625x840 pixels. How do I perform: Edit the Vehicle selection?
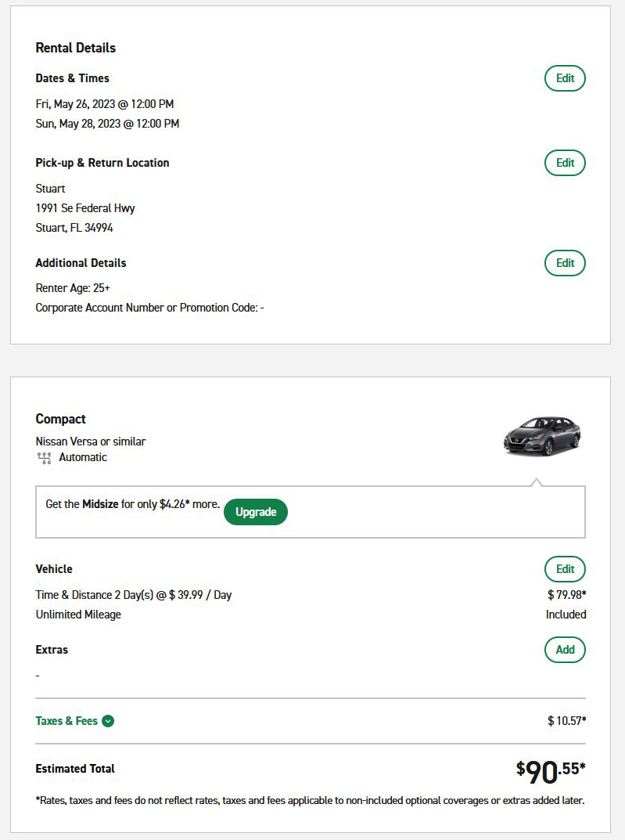click(565, 569)
